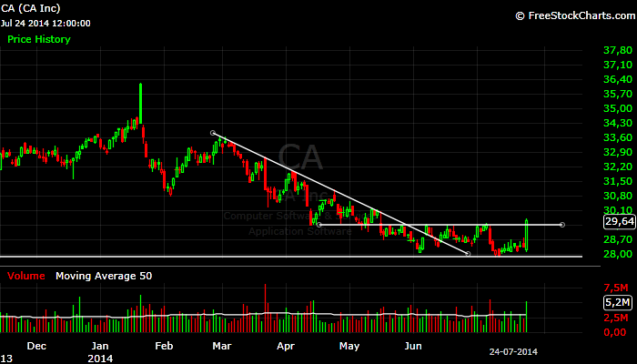Screen dimensions: 637x364
Task: Click the 32,90 price axis label
Action: [618, 152]
